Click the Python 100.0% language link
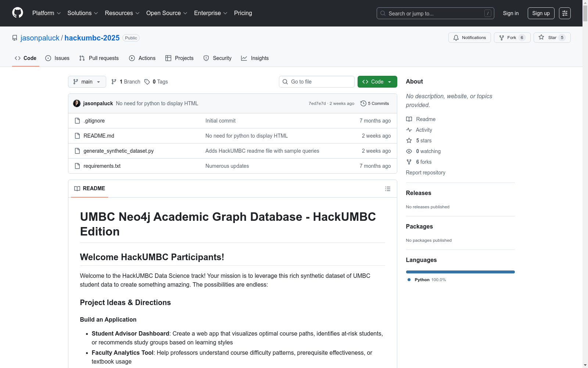Viewport: 588px width, 368px height. (x=427, y=280)
